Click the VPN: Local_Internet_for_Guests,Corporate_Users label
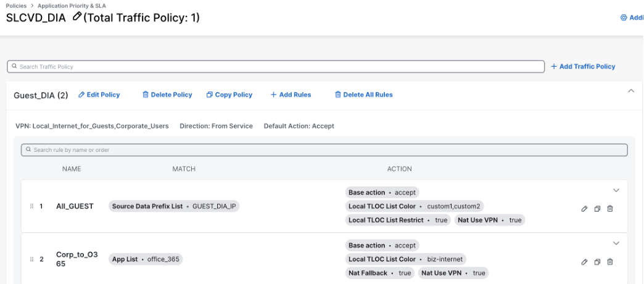 92,126
